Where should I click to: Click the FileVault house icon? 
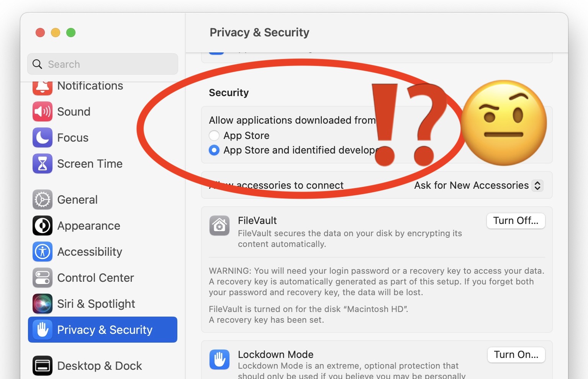coord(219,225)
